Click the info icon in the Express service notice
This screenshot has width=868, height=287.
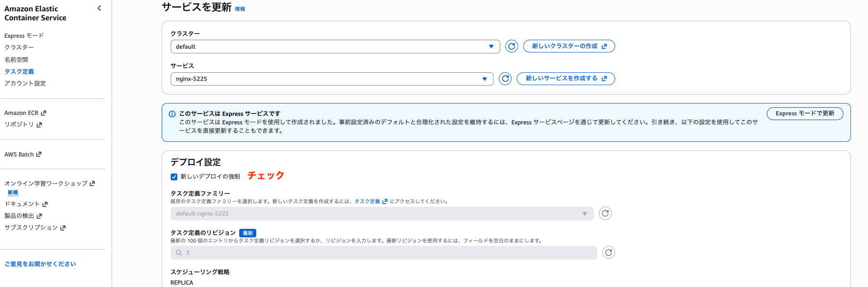pos(172,114)
